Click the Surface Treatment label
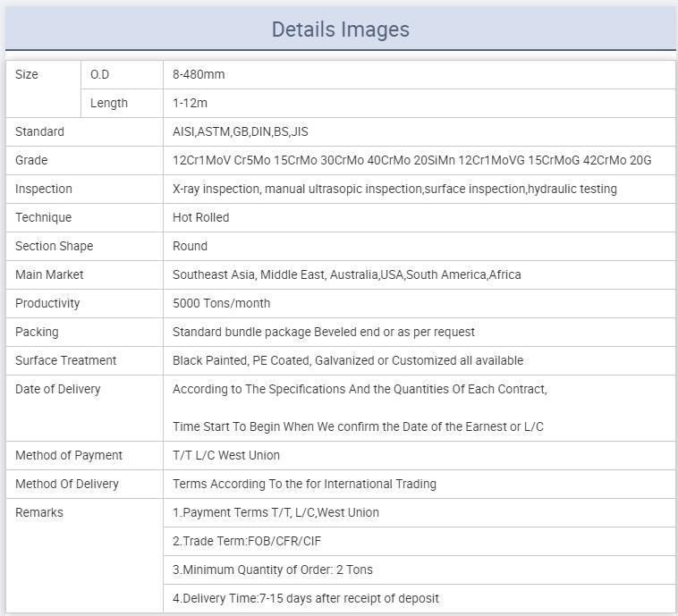The width and height of the screenshot is (678, 616). pyautogui.click(x=65, y=360)
